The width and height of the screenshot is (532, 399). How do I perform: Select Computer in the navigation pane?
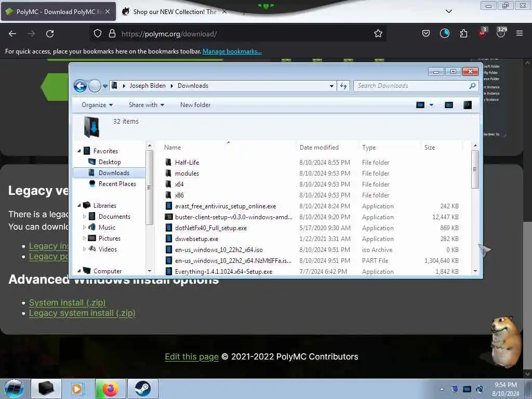pyautogui.click(x=107, y=271)
